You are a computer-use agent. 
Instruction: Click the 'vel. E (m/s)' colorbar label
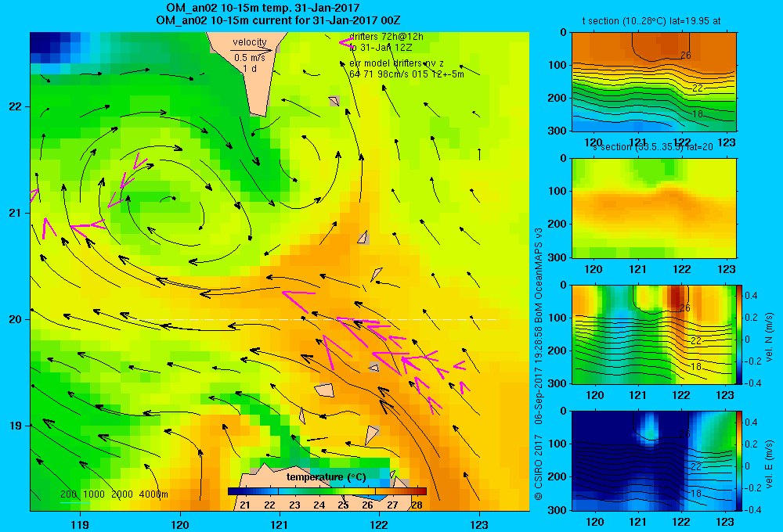coord(770,463)
